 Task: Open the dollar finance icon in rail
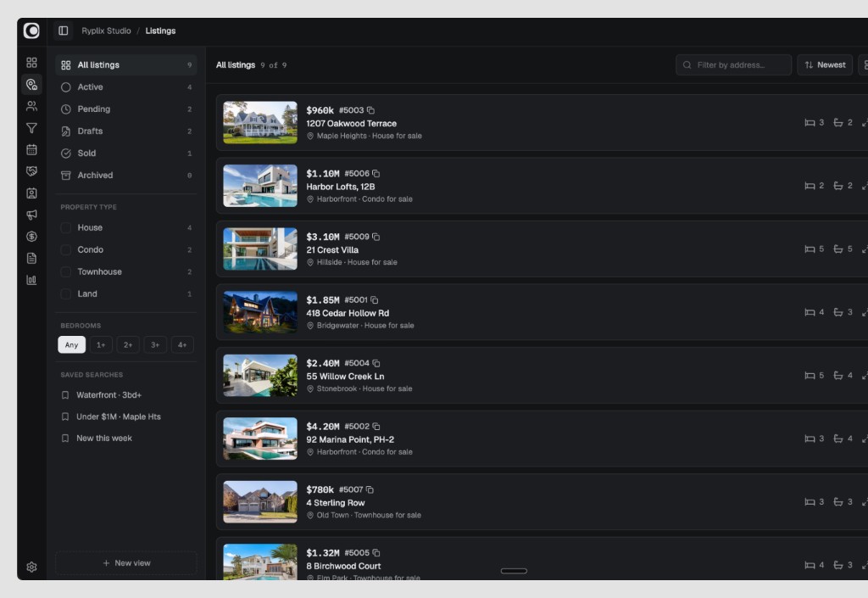[31, 237]
